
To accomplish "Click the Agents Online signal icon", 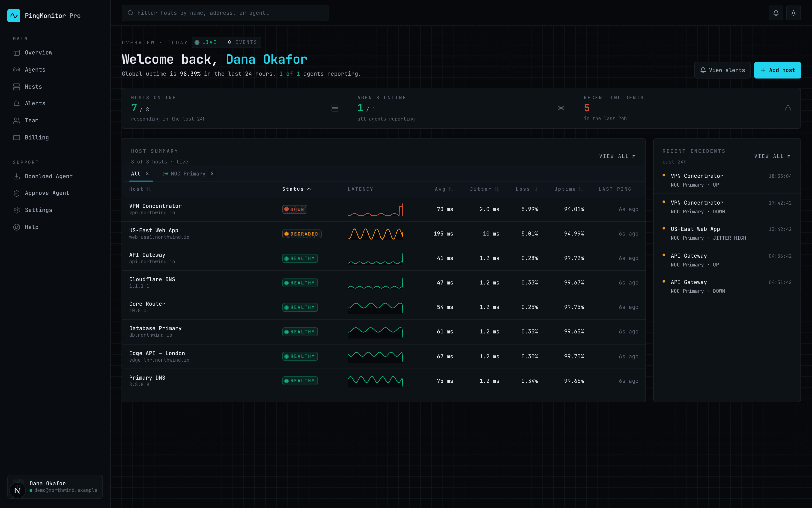I will [x=561, y=108].
